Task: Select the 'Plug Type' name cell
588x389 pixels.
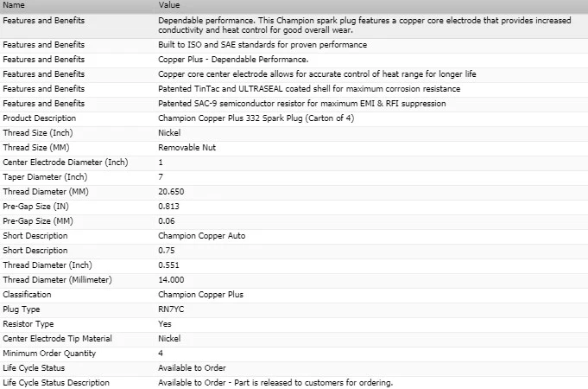Action: point(22,309)
